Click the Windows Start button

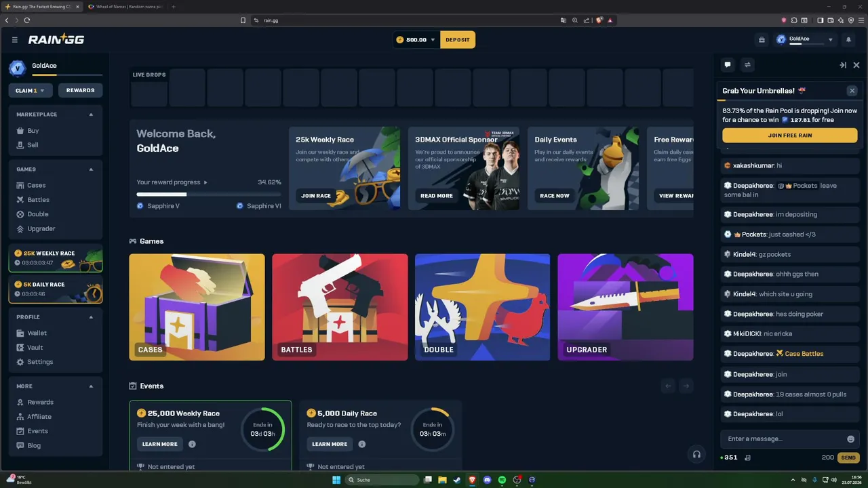pyautogui.click(x=336, y=480)
